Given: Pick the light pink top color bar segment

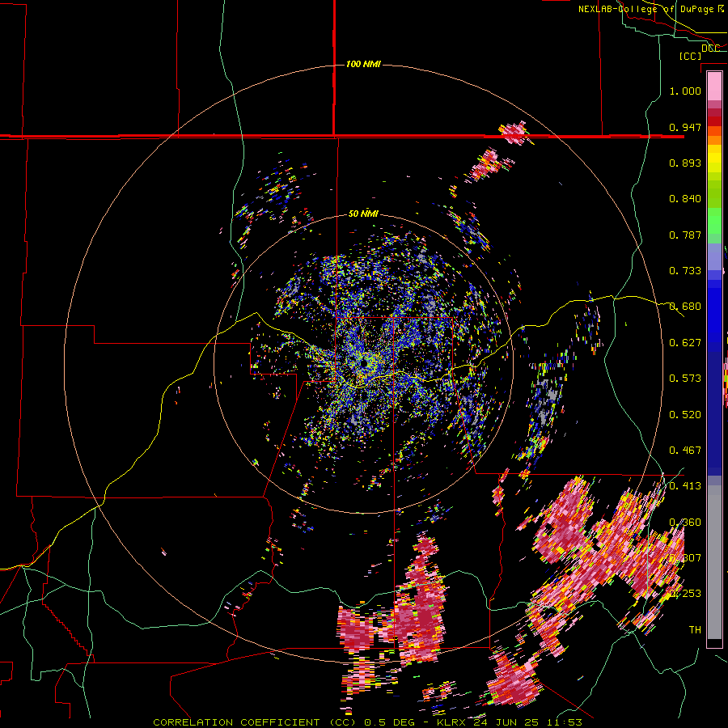Looking at the screenshot, I should [714, 87].
